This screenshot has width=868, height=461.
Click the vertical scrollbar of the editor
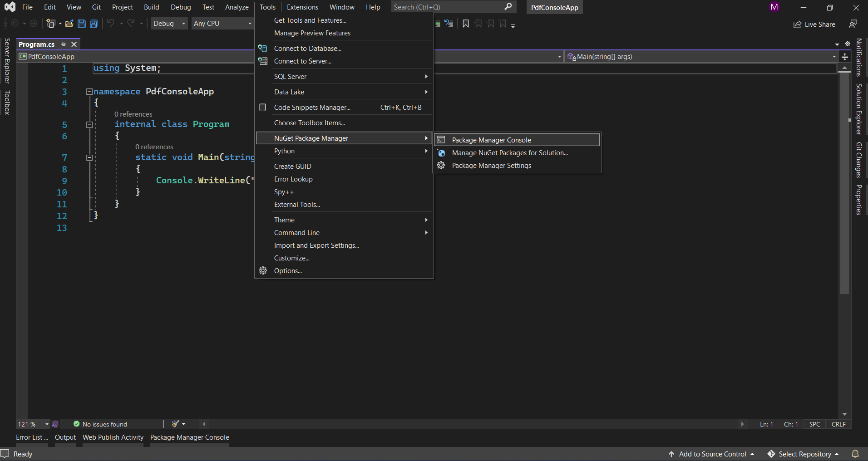[844, 181]
